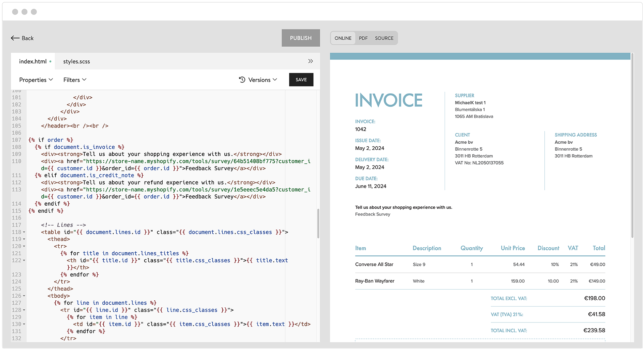Image resolution: width=644 pixels, height=350 pixels.
Task: Click the Versions clock history icon
Action: tap(242, 80)
